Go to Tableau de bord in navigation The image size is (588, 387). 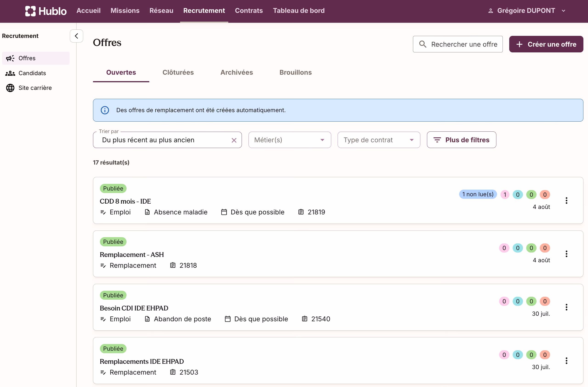(x=299, y=11)
